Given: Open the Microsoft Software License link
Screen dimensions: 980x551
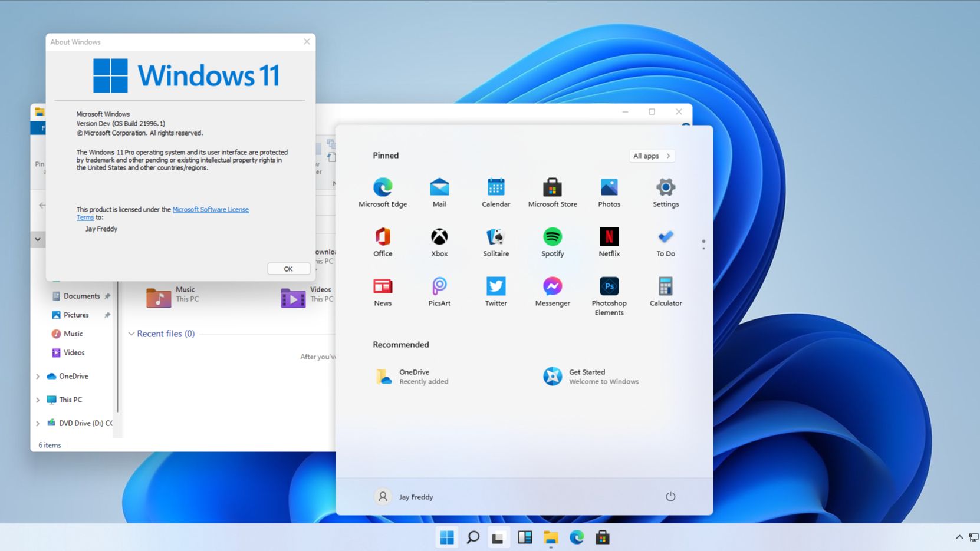Looking at the screenshot, I should (211, 210).
